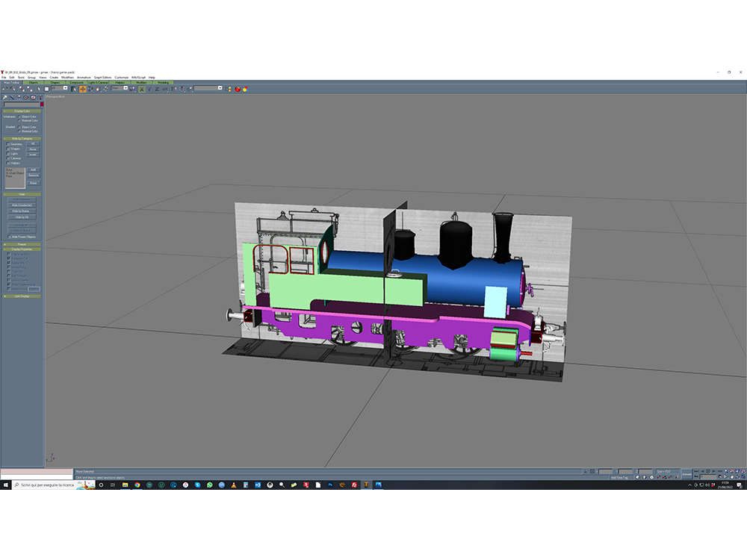This screenshot has width=747, height=560.
Task: Collapse the Display Color rollout
Action: 22,111
